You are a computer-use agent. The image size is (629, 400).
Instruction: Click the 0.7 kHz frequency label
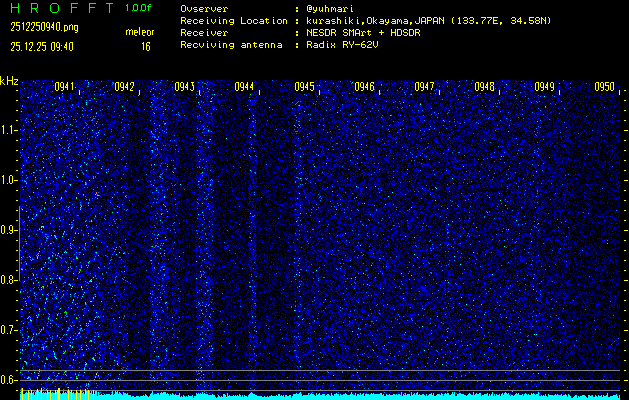[9, 330]
